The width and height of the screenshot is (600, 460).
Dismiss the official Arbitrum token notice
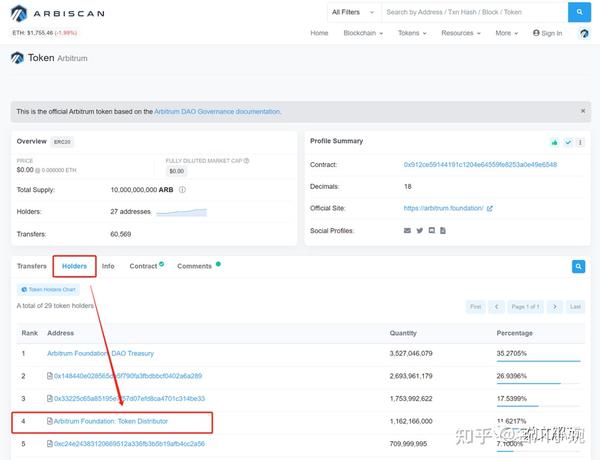pos(583,111)
